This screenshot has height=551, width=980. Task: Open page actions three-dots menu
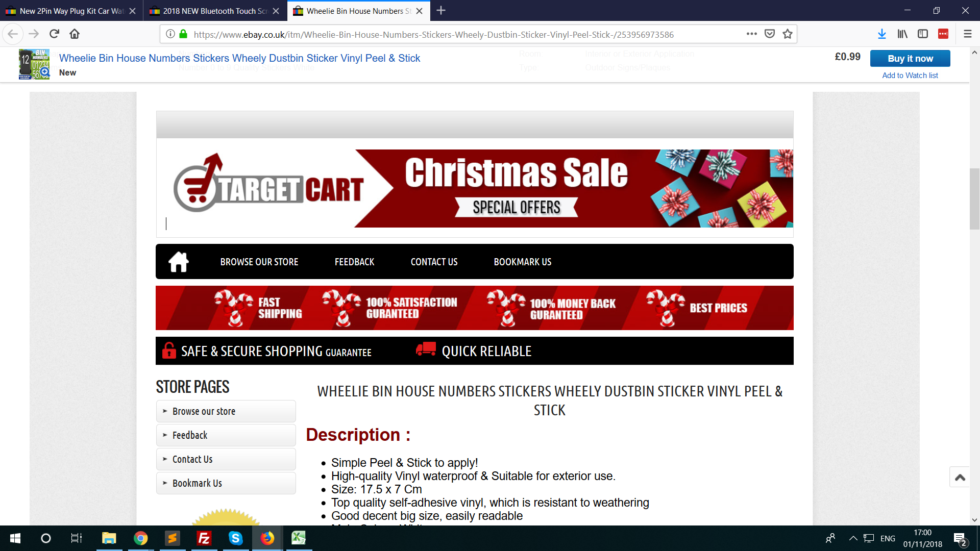[x=751, y=34]
